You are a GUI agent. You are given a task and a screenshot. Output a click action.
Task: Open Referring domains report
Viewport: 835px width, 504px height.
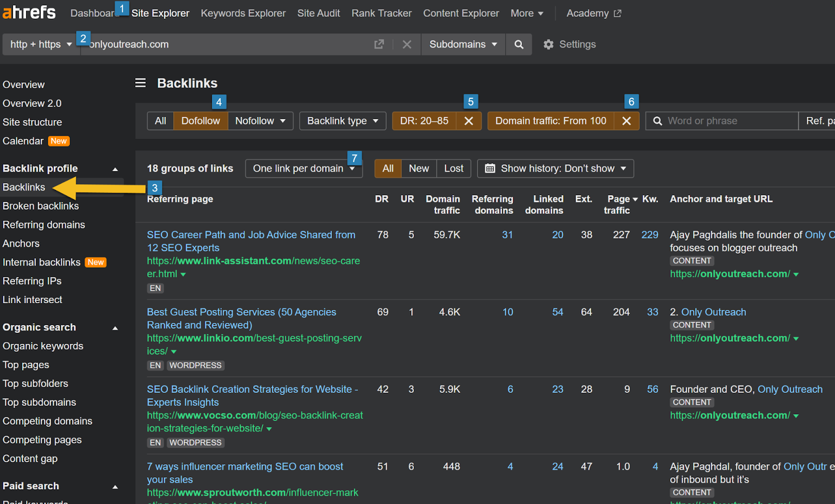[x=44, y=225]
